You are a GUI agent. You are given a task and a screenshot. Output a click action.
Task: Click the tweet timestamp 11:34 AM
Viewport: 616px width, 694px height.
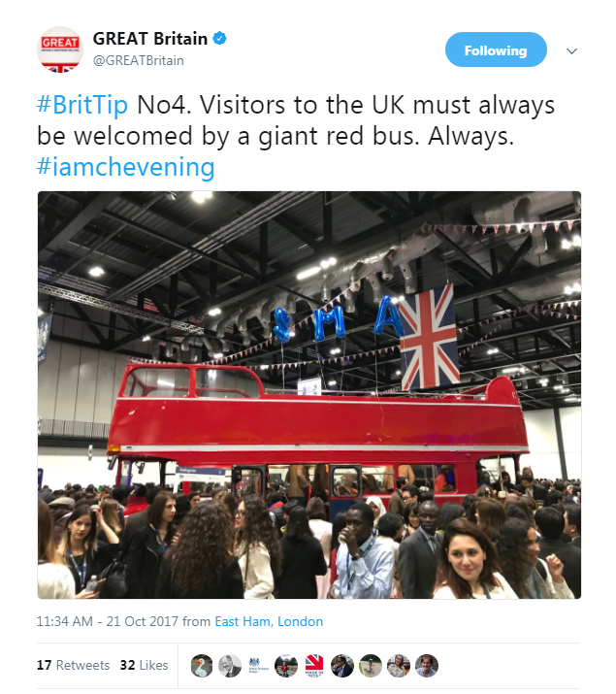pyautogui.click(x=65, y=621)
